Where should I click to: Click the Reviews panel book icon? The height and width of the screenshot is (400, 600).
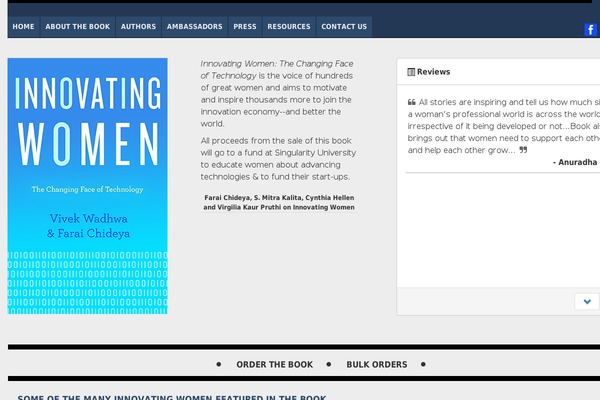pyautogui.click(x=411, y=72)
